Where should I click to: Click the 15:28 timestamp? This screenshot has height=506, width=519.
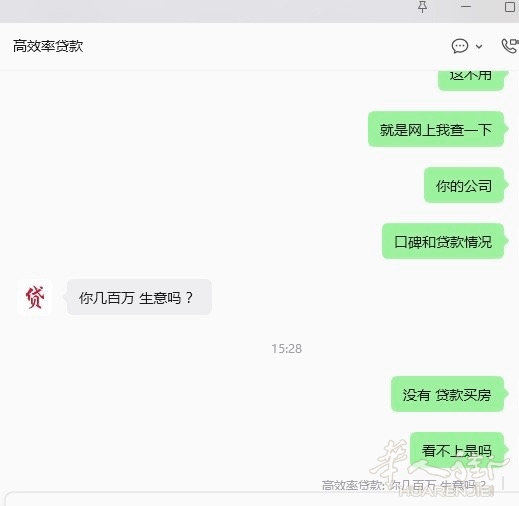point(286,349)
